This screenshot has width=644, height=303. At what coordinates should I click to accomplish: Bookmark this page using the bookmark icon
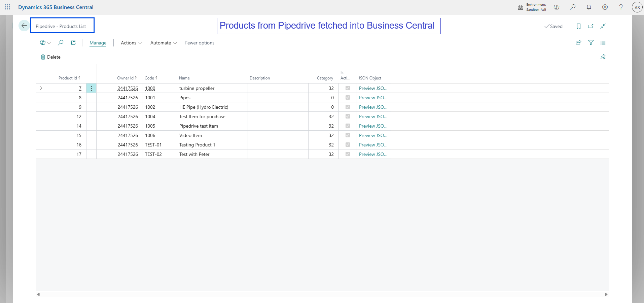(x=578, y=26)
